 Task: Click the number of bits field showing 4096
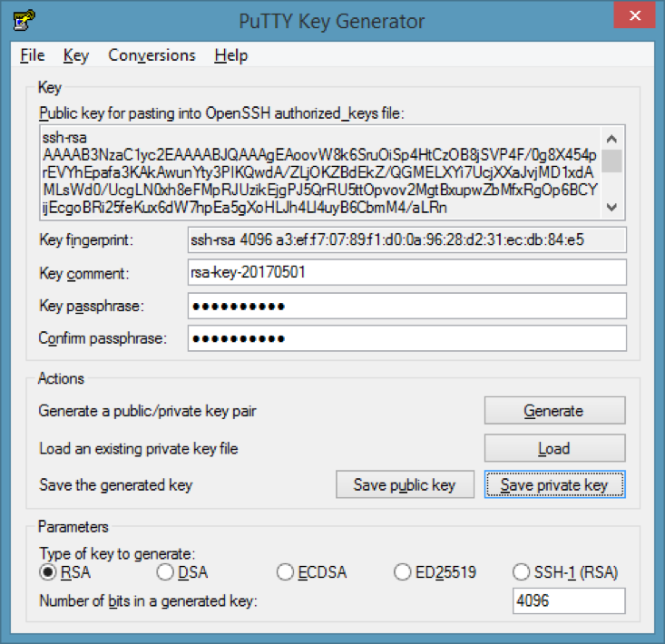pyautogui.click(x=569, y=600)
